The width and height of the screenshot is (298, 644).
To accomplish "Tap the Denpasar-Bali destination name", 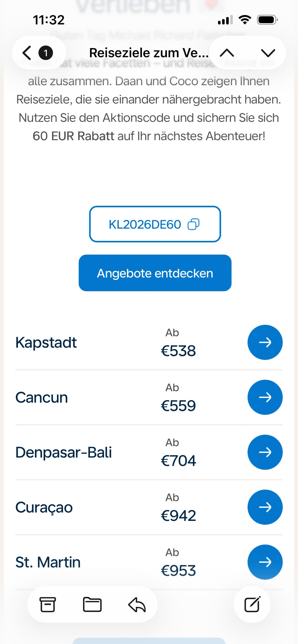I will (x=64, y=452).
